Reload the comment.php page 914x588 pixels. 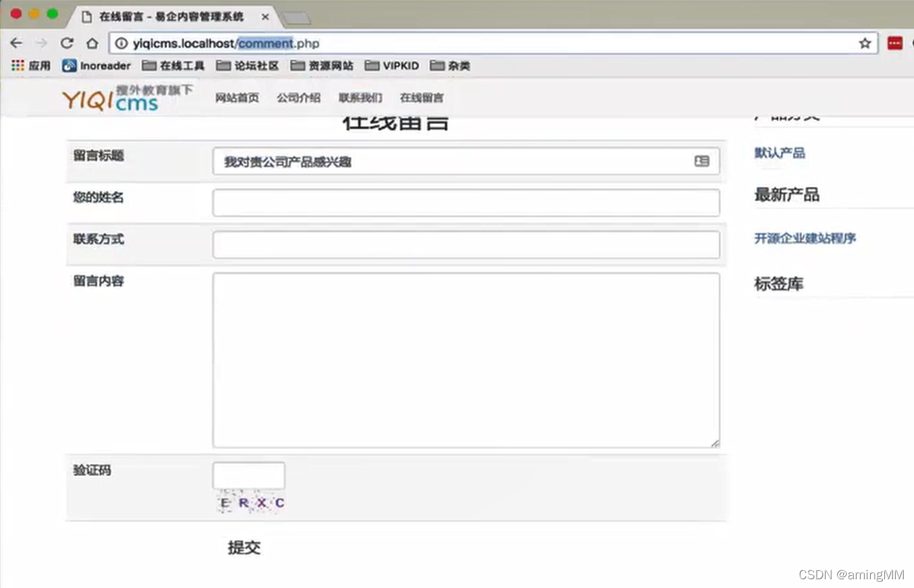pos(66,42)
